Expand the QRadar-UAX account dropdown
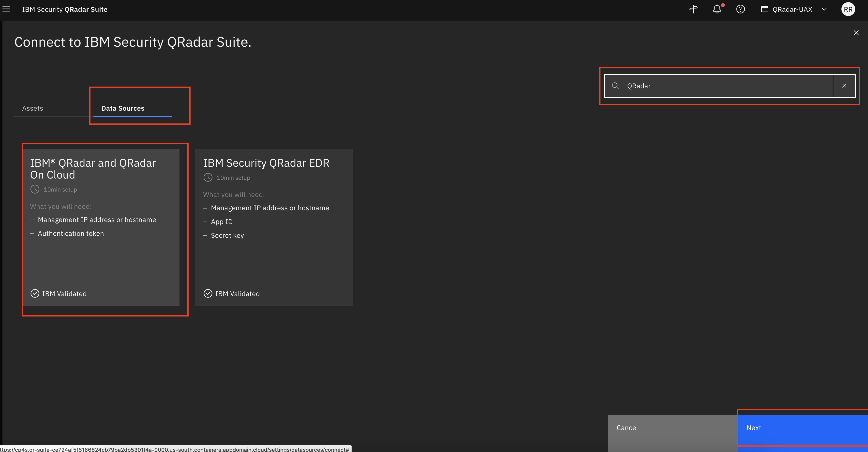 tap(824, 9)
